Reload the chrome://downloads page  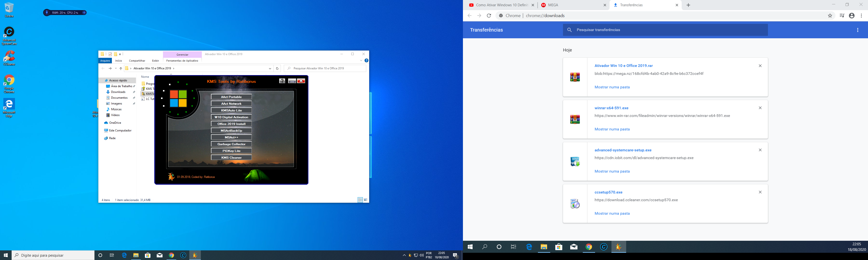[489, 15]
